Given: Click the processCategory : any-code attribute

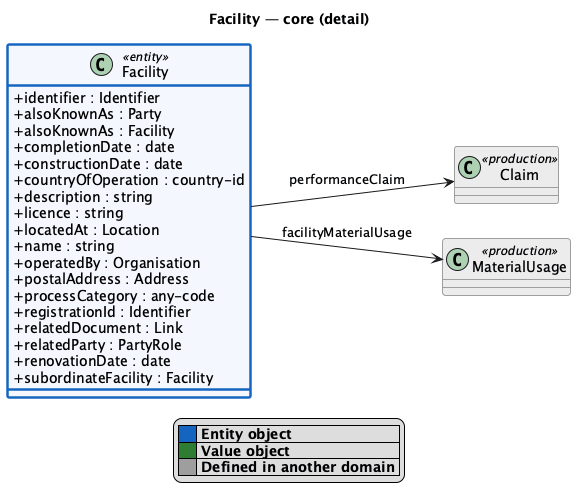Looking at the screenshot, I should tap(114, 296).
